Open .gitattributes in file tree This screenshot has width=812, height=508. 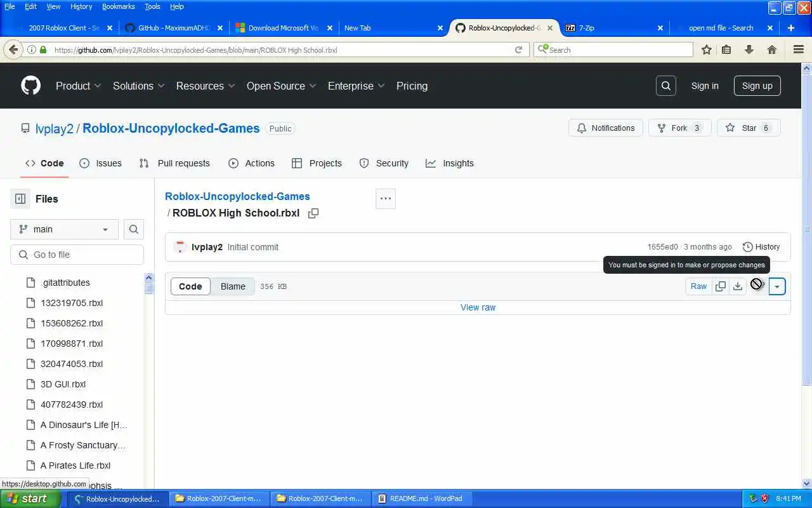65,283
